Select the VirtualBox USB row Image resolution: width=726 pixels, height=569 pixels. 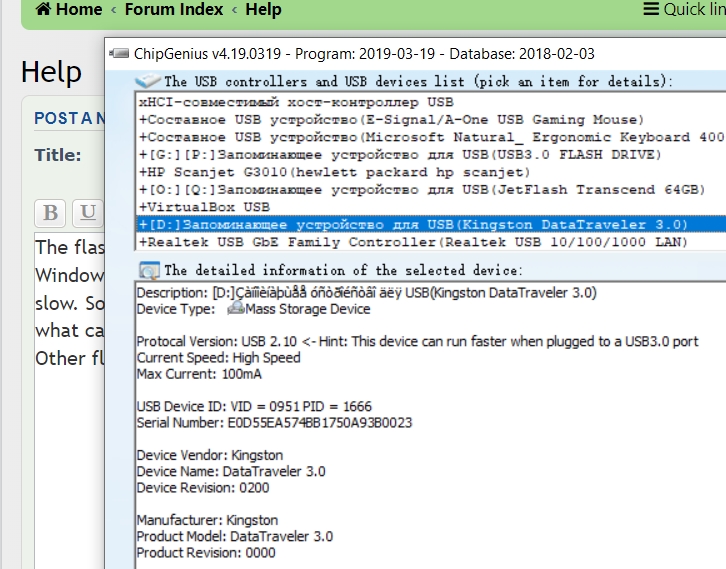pos(432,207)
